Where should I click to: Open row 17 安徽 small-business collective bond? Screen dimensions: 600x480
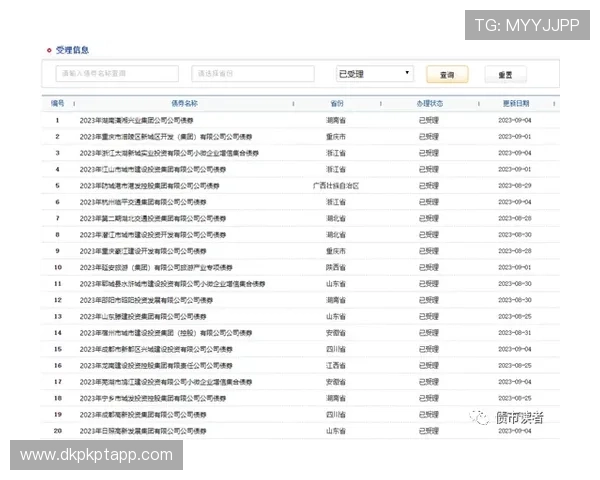[x=166, y=382]
